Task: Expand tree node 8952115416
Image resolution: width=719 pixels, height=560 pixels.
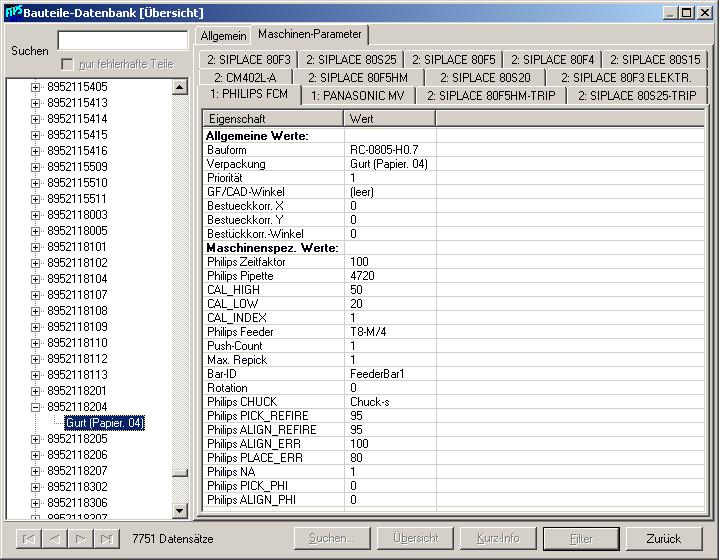Action: click(35, 151)
